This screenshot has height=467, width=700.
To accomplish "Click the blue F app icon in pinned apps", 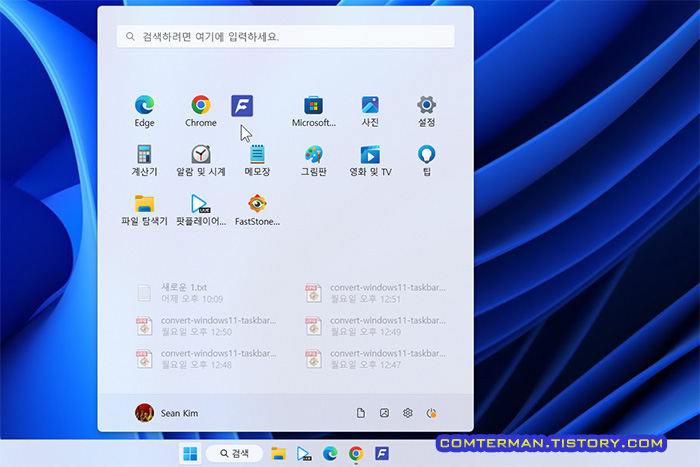I will coord(242,106).
